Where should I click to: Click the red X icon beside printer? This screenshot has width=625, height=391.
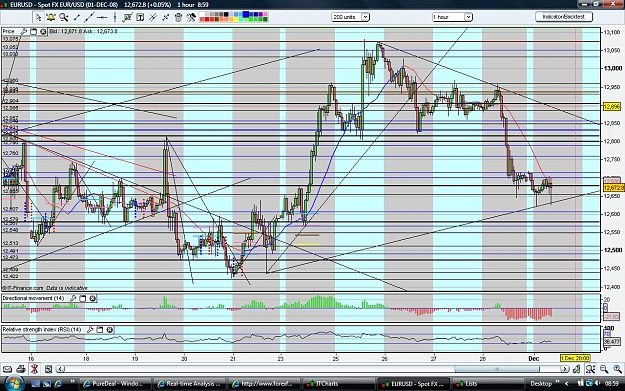click(x=34, y=369)
